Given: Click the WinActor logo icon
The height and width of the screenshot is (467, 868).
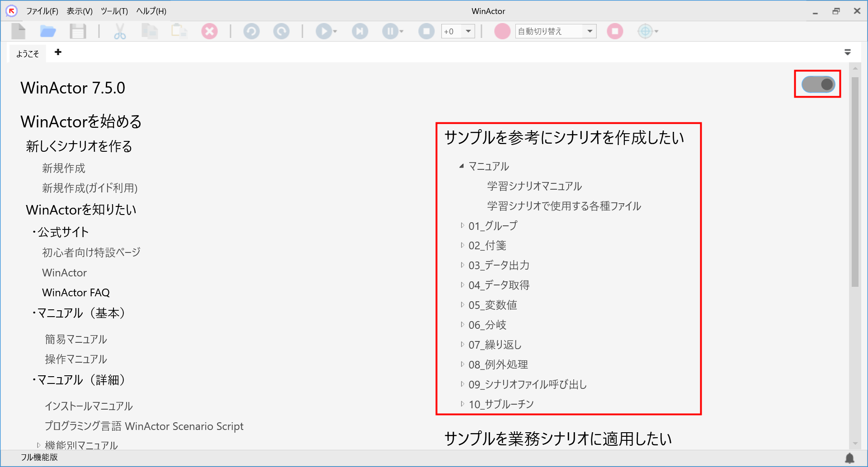Looking at the screenshot, I should 12,11.
